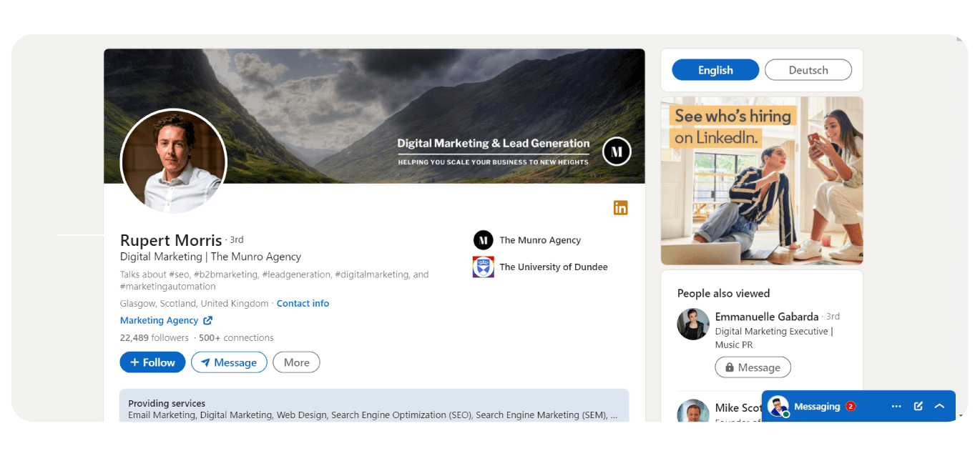Click the See who's hiring LinkedIn ad

[762, 181]
